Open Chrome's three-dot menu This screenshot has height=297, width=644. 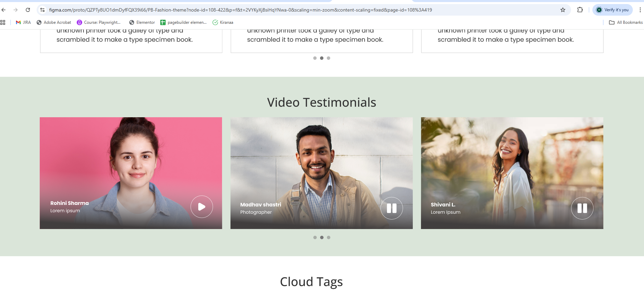click(640, 10)
